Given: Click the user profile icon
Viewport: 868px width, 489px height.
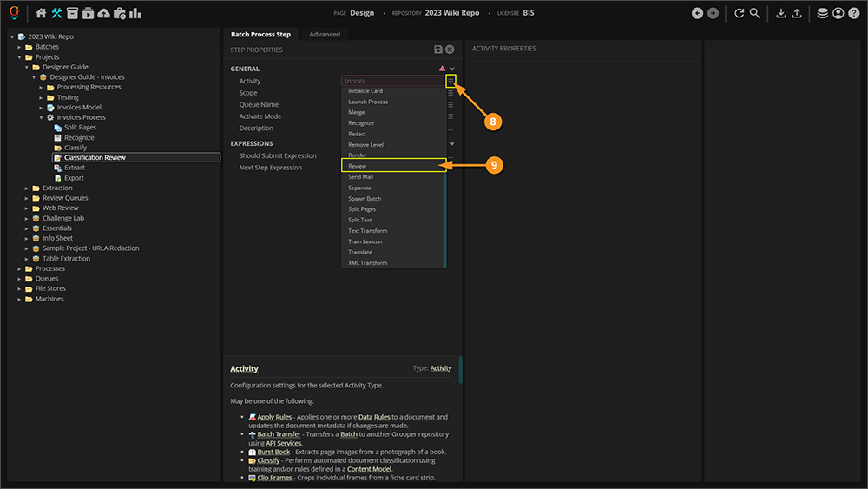Looking at the screenshot, I should tap(838, 13).
